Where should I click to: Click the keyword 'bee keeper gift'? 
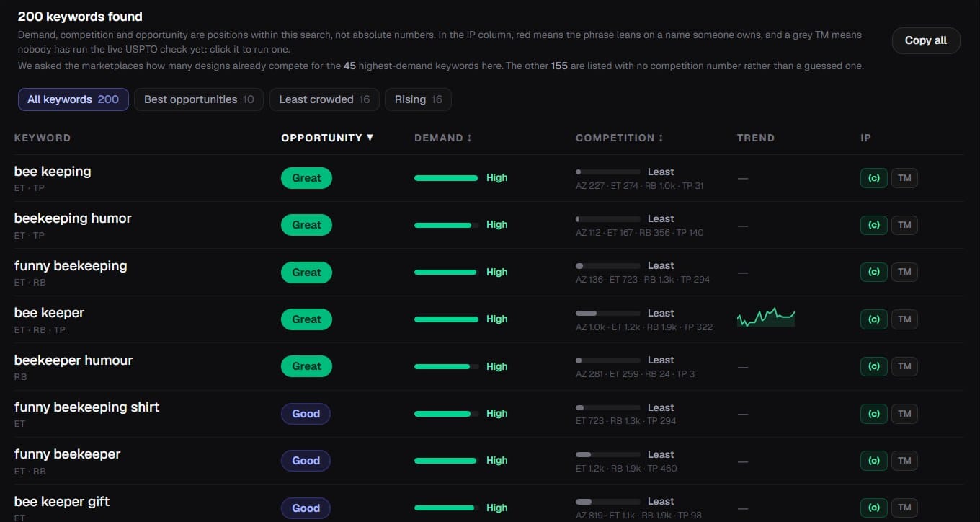[x=62, y=502]
